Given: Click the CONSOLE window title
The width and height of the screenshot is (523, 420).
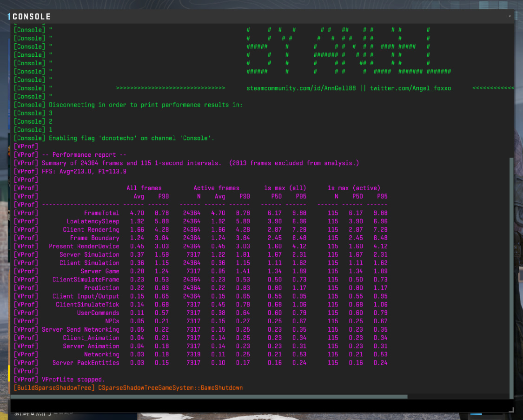Looking at the screenshot, I should coord(32,17).
